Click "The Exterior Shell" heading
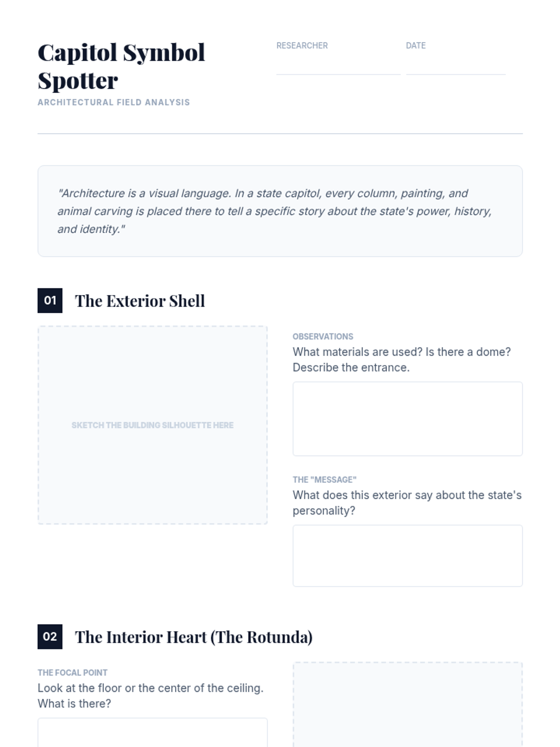Image resolution: width=560 pixels, height=747 pixels. coord(140,301)
